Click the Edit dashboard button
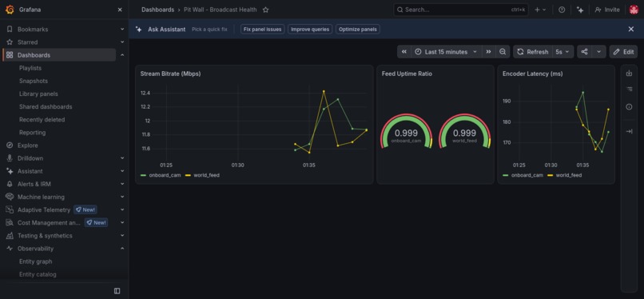Viewport: 644px width, 299px height. [623, 52]
